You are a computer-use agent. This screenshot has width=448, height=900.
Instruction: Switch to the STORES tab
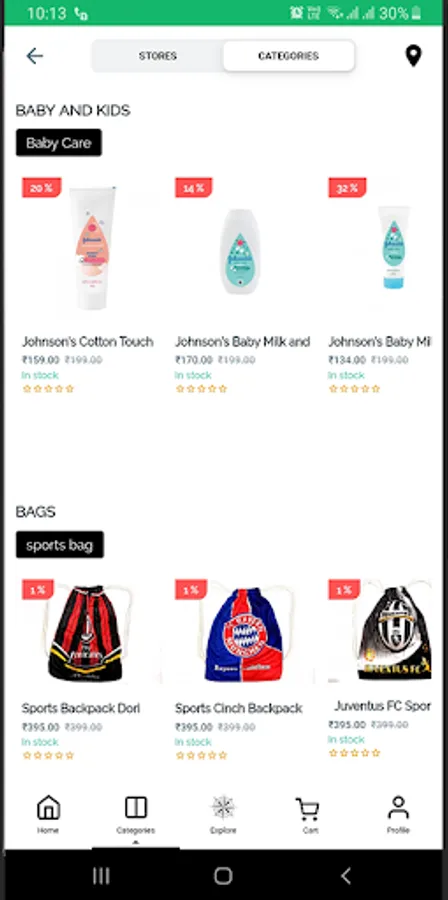(158, 56)
